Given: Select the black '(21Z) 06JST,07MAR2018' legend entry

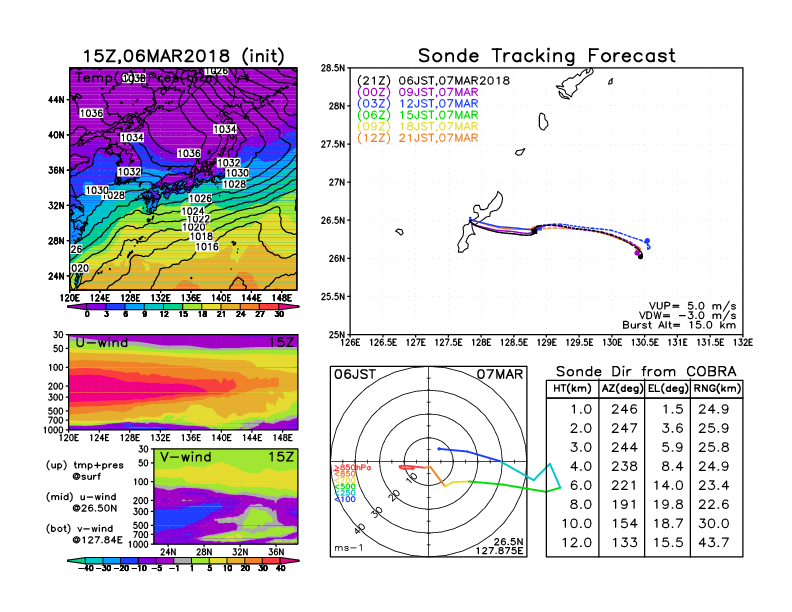Looking at the screenshot, I should click(x=433, y=81).
